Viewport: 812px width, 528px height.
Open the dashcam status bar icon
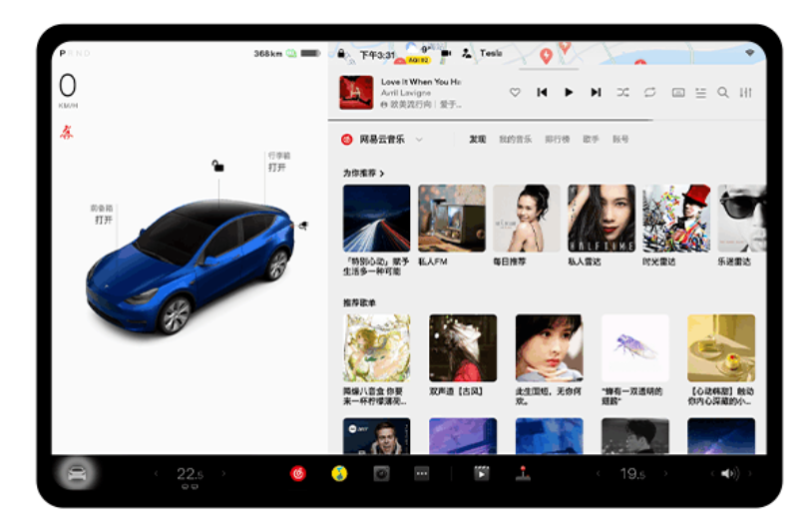pos(446,53)
